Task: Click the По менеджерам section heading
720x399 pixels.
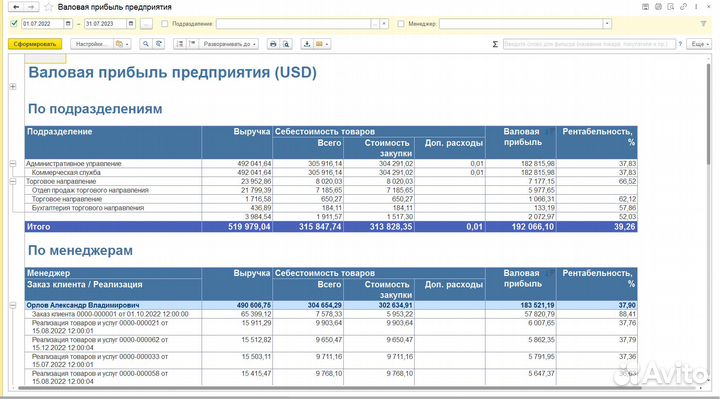Action: click(x=80, y=251)
